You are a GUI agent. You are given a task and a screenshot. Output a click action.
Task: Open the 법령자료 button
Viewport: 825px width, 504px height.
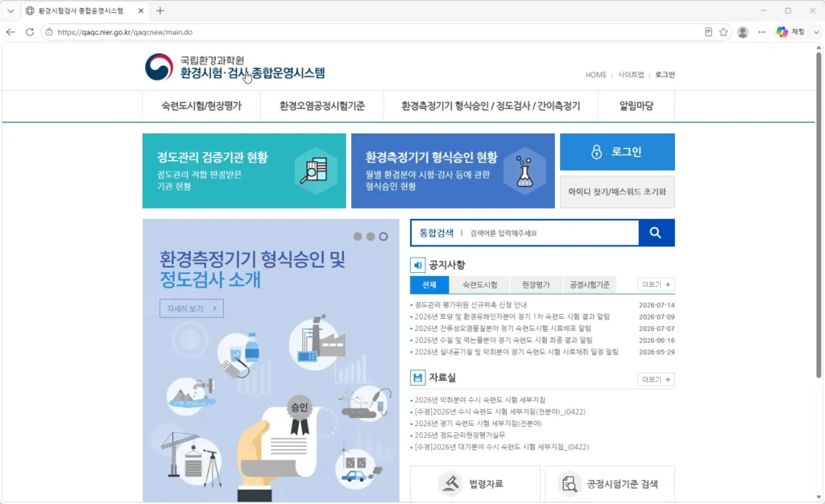click(x=475, y=484)
